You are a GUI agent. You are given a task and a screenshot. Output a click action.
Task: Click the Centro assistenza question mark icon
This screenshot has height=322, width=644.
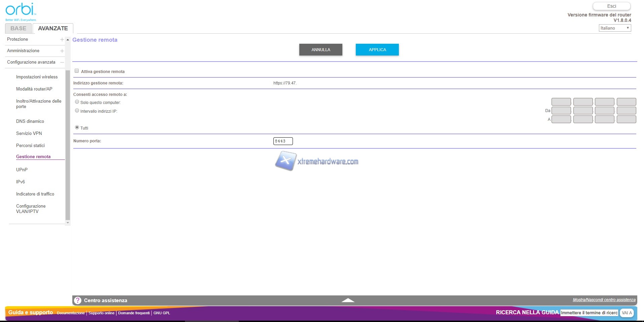[78, 300]
